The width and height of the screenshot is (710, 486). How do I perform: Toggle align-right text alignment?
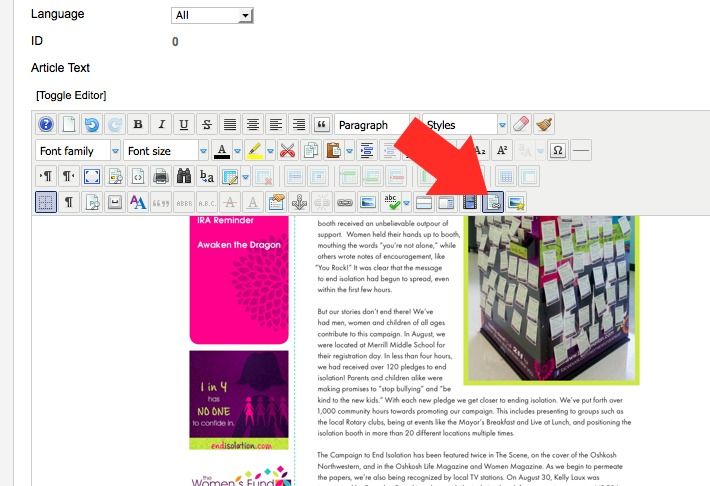click(299, 125)
